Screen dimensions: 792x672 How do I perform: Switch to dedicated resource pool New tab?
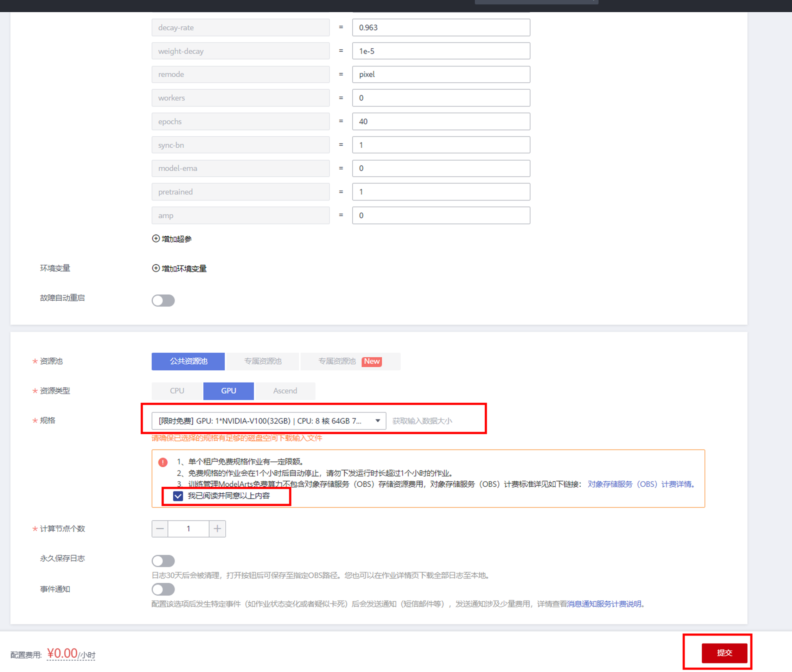pyautogui.click(x=350, y=361)
